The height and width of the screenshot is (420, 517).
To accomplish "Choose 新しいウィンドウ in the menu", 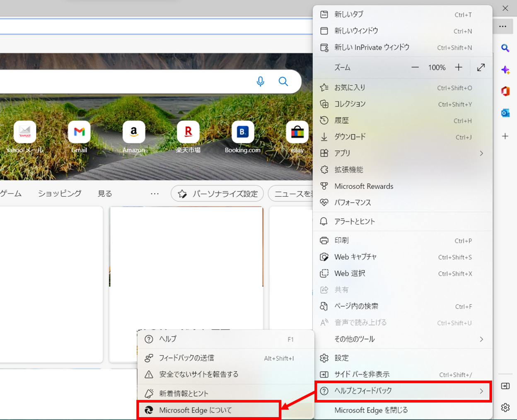I will pos(403,31).
